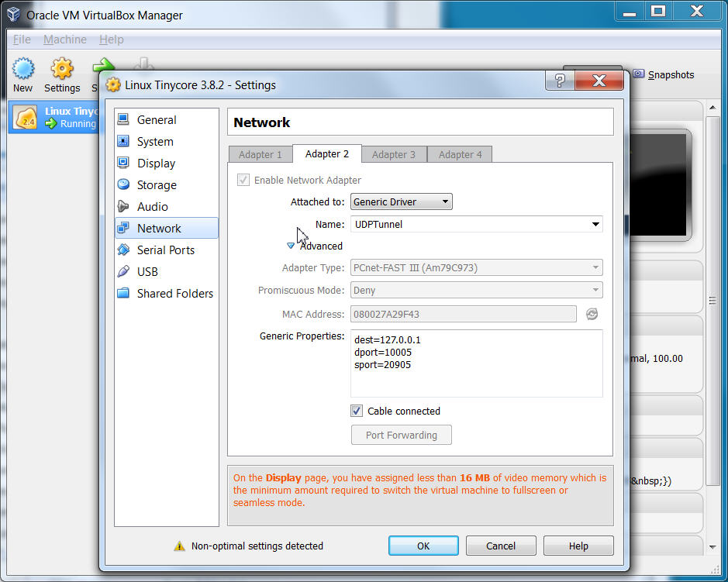Open the Name UDPTunnel dropdown
This screenshot has height=582, width=728.
(x=477, y=224)
